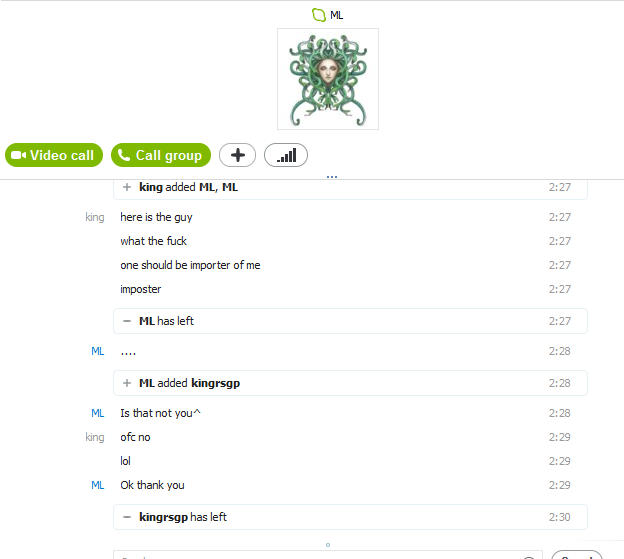Click the ML sender name beside 'Is that not you^'
Viewport: 624px width, 559px height.
tap(98, 413)
